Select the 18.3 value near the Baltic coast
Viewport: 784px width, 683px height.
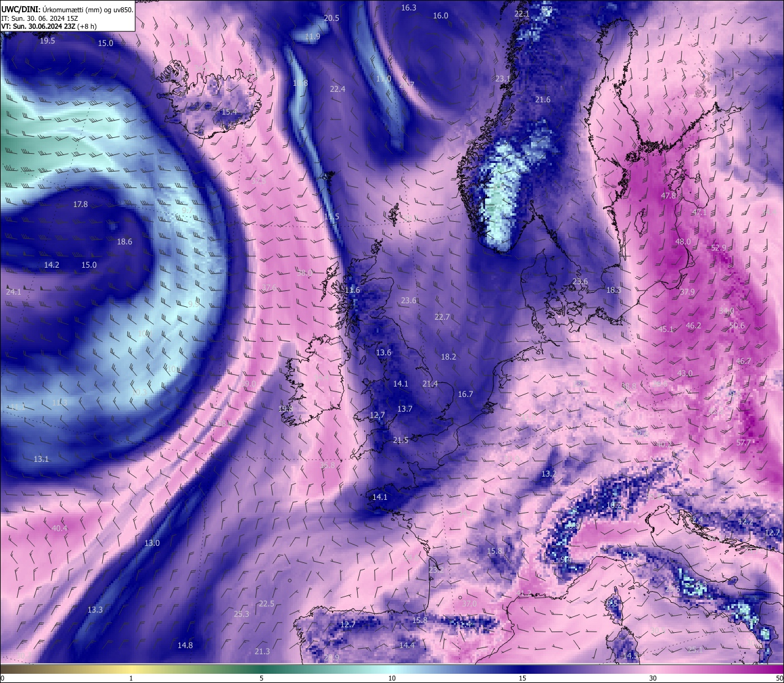point(613,290)
